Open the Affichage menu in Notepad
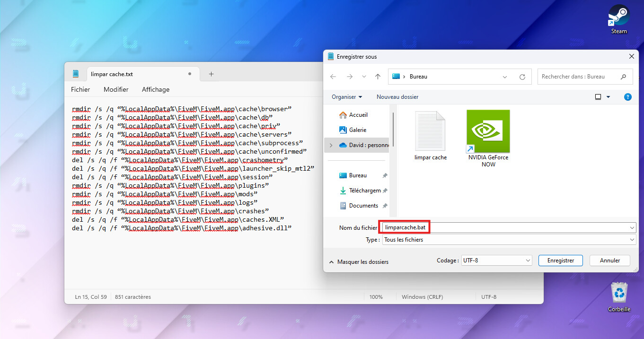Image resolution: width=644 pixels, height=339 pixels. coord(155,89)
